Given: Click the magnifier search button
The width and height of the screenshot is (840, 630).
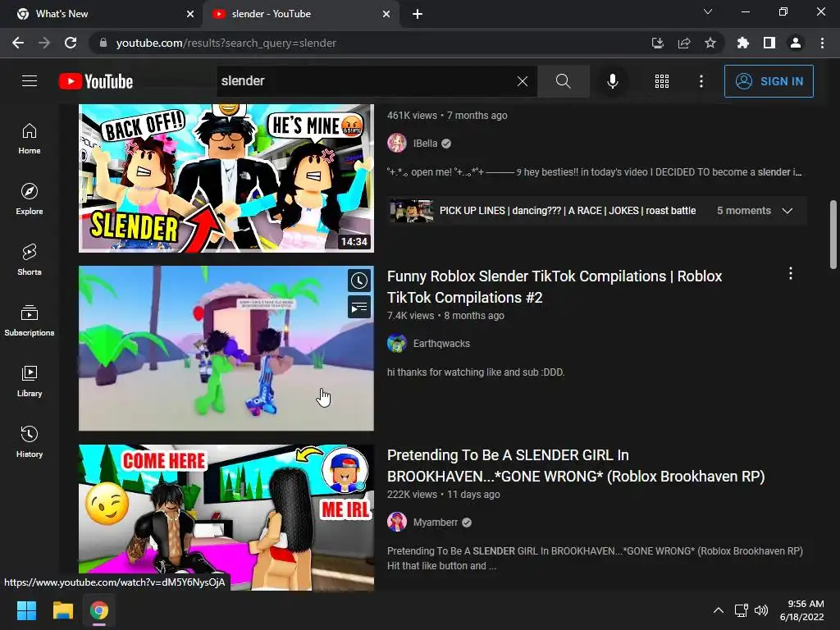Looking at the screenshot, I should coord(563,81).
